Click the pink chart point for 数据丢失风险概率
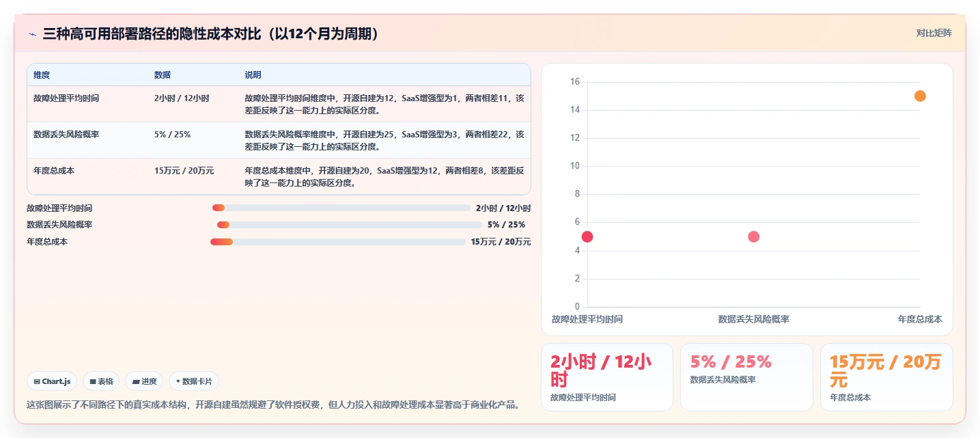 click(x=754, y=236)
